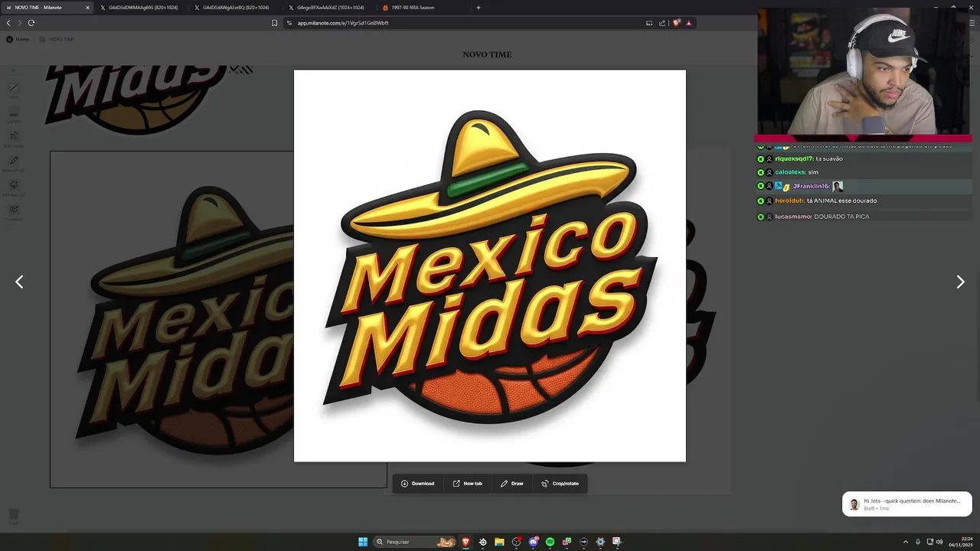
Task: Click the lucasmsmo chat username
Action: coord(793,217)
